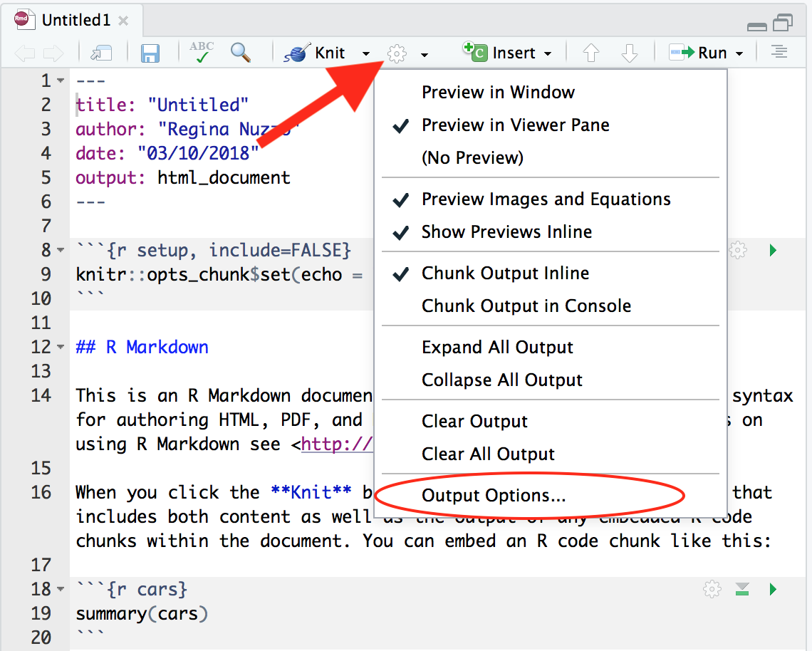
Task: Open the gear options dropdown arrow
Action: tap(425, 54)
